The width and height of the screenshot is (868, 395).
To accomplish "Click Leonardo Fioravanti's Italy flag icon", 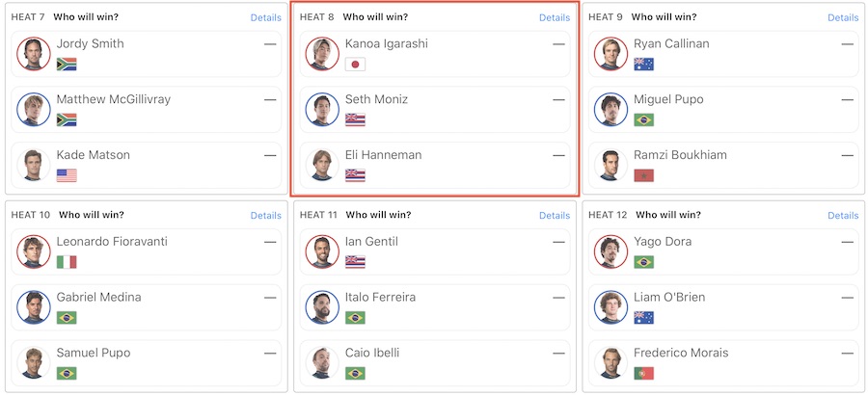I will [x=67, y=262].
